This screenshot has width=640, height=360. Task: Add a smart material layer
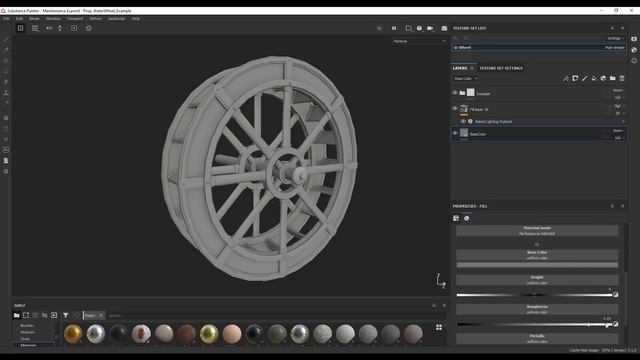tap(603, 78)
